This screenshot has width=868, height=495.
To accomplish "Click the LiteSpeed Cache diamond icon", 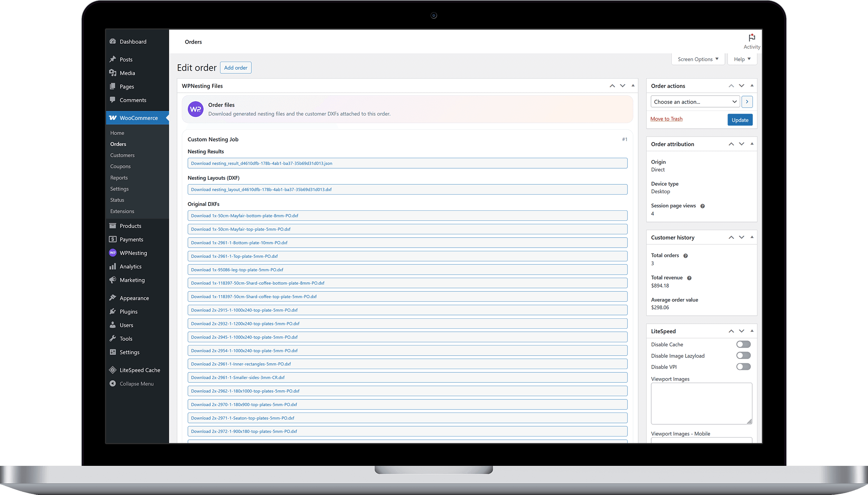I will tap(112, 370).
